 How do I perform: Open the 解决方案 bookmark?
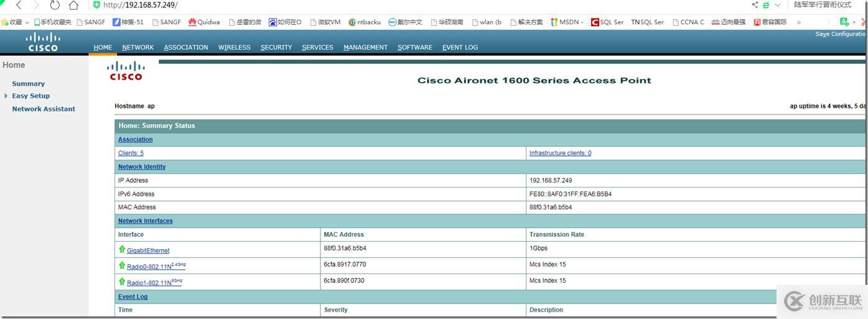click(x=526, y=22)
